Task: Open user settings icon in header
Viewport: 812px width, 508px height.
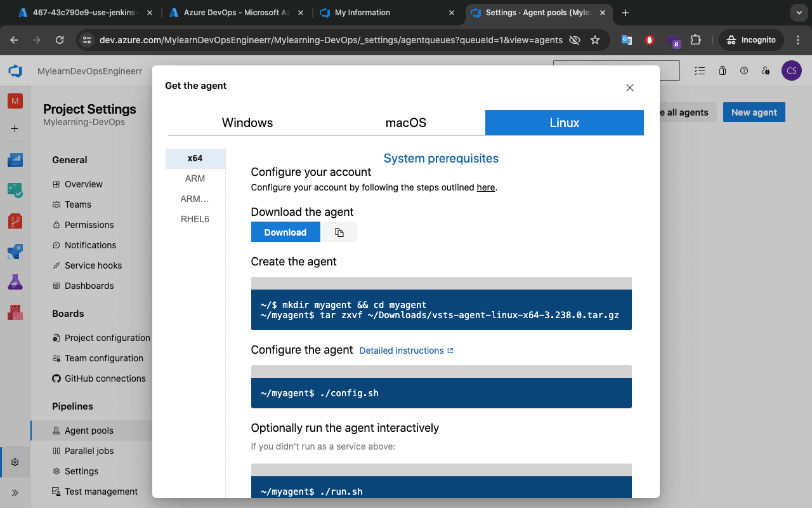Action: pyautogui.click(x=766, y=71)
